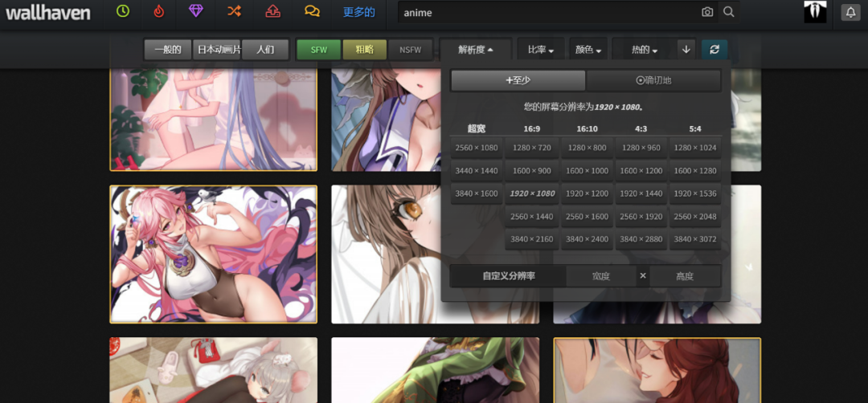Viewport: 868px width, 403px height.
Task: Toggle sort order down arrow
Action: coord(686,50)
